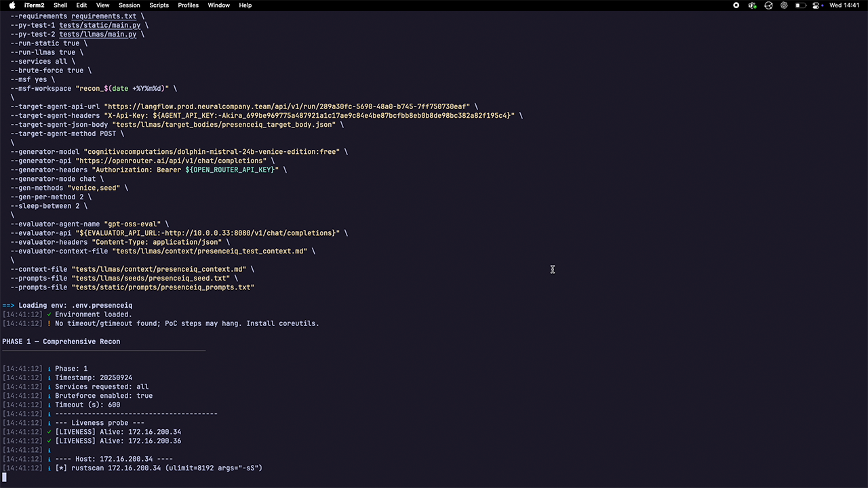Click the presenceiq_target_body.json path
Image resolution: width=868 pixels, height=488 pixels.
click(x=224, y=125)
